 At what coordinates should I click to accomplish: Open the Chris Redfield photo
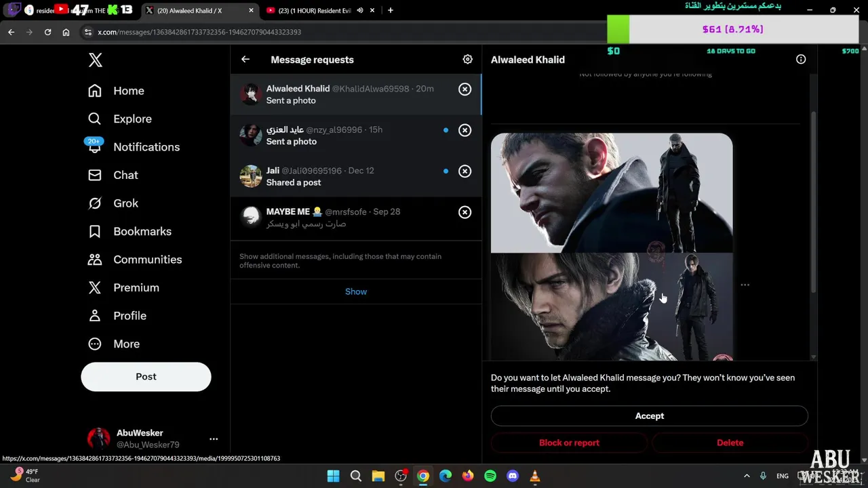(x=612, y=193)
